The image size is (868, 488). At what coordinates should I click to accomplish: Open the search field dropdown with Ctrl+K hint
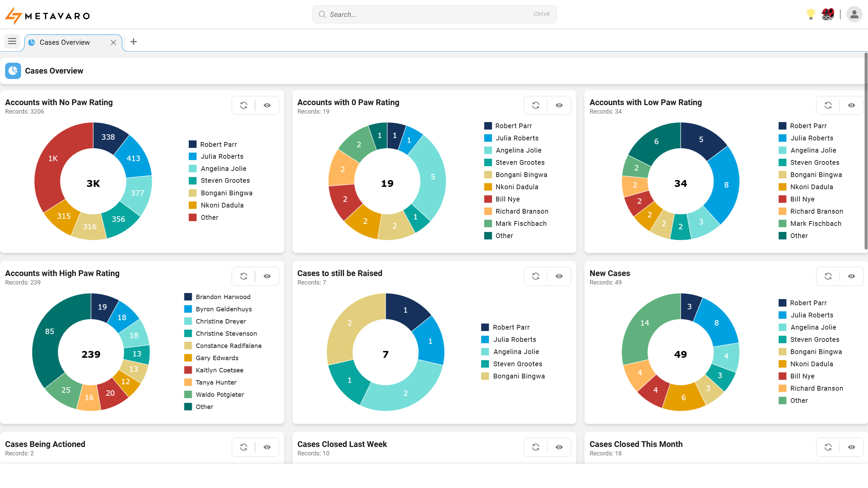(x=433, y=14)
